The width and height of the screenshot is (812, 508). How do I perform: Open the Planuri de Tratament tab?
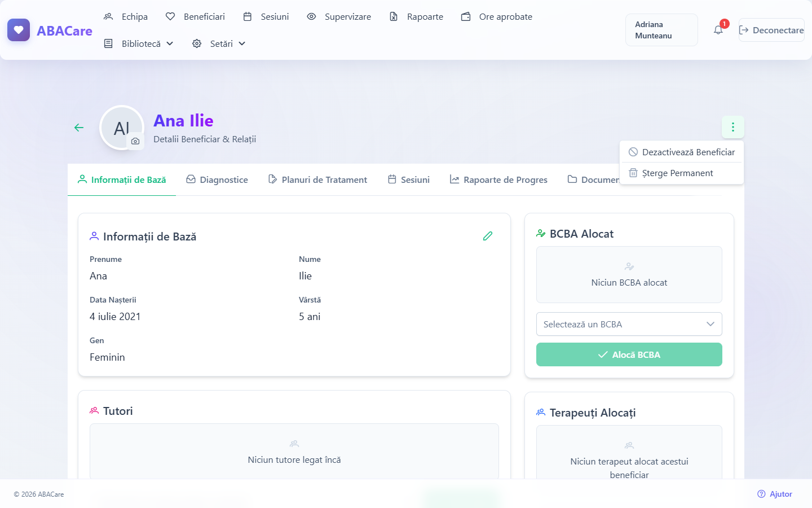point(317,179)
